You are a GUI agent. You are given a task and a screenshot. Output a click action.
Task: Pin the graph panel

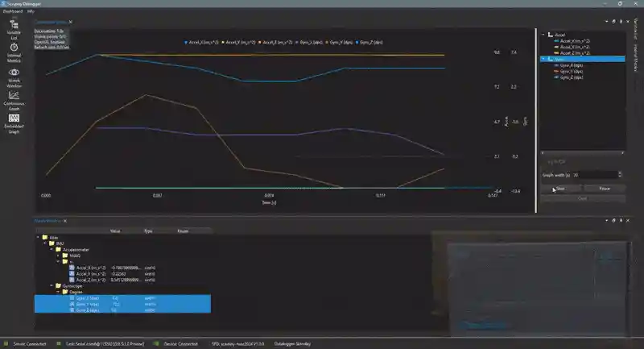coord(621,22)
